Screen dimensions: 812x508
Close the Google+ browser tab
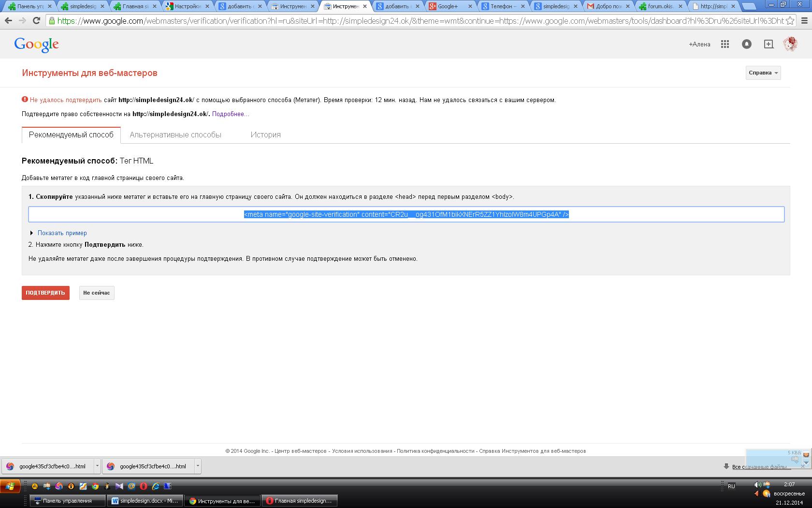pyautogui.click(x=470, y=6)
